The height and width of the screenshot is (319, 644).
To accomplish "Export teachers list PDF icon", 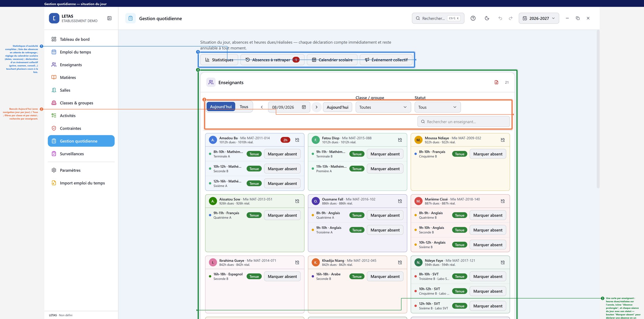I will (x=496, y=82).
